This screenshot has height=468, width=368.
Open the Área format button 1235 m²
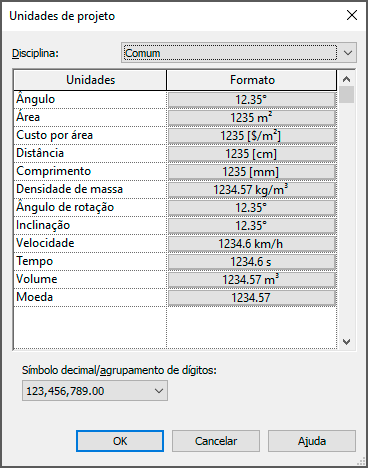point(252,118)
